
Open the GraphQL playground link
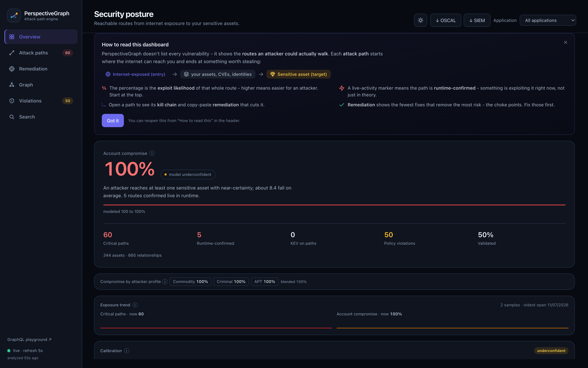[x=29, y=339]
